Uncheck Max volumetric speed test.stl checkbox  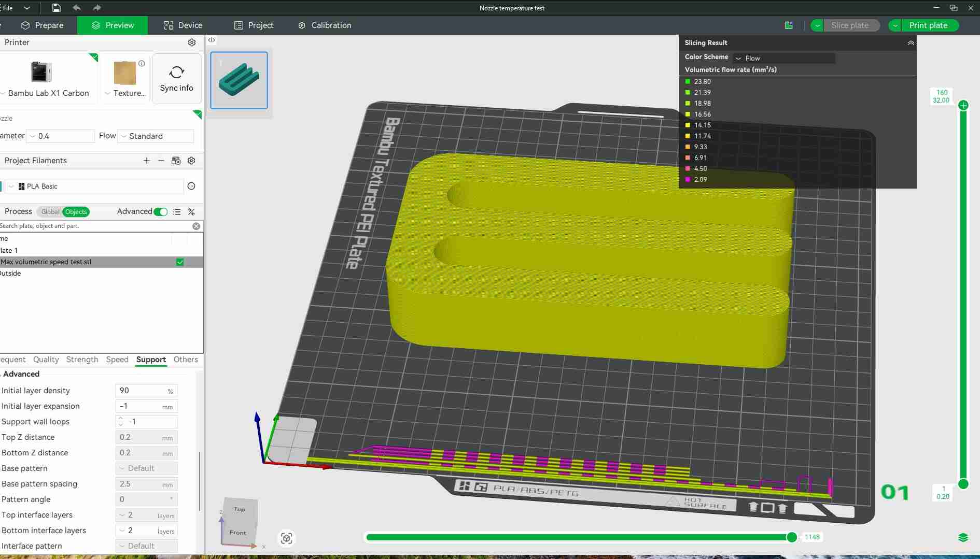pos(180,262)
